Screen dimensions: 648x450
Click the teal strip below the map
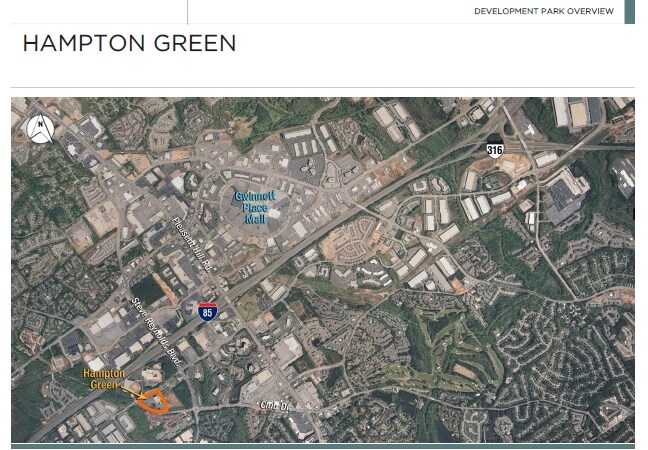pyautogui.click(x=323, y=446)
